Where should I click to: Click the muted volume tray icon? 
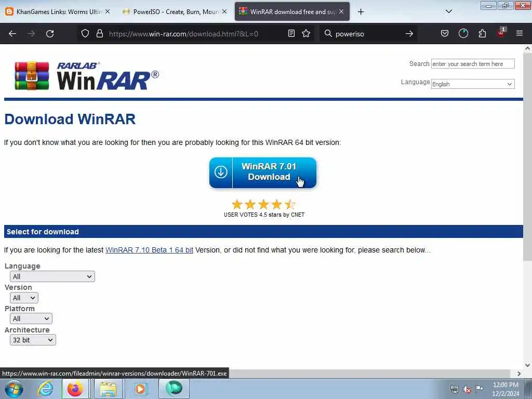click(x=467, y=390)
